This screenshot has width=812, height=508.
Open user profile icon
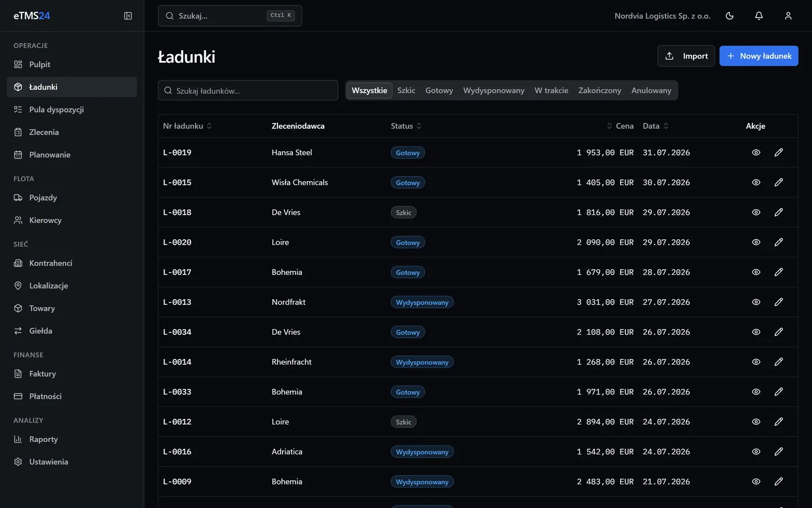click(788, 16)
